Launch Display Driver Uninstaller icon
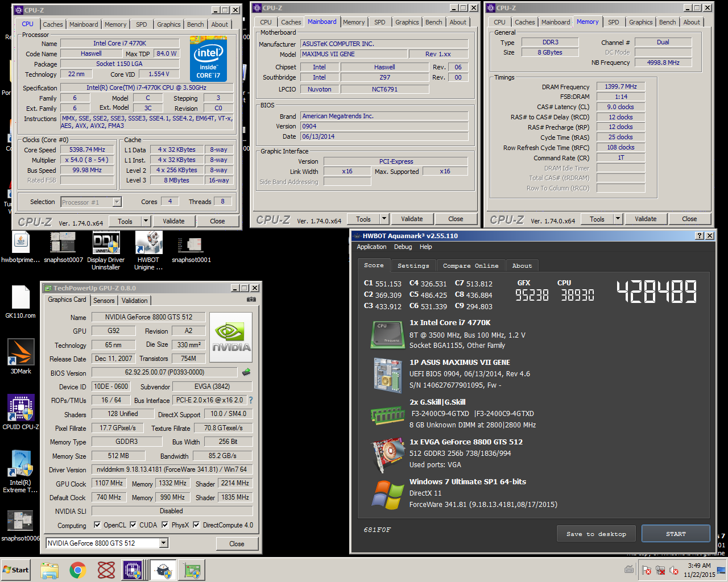Screen dimensions: 728x582 point(106,243)
